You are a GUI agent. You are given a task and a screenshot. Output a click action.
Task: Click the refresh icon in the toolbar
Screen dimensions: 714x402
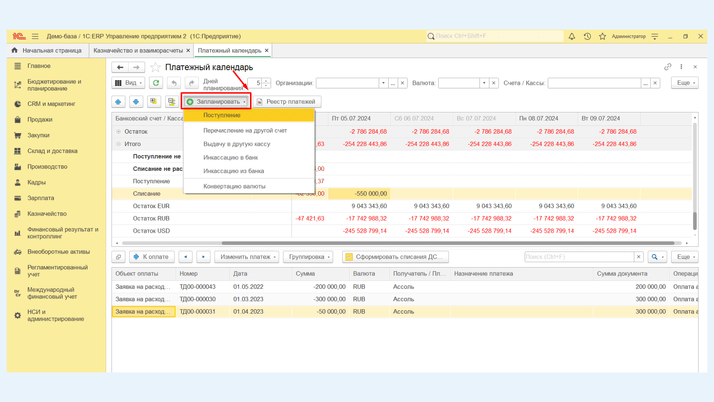[156, 83]
